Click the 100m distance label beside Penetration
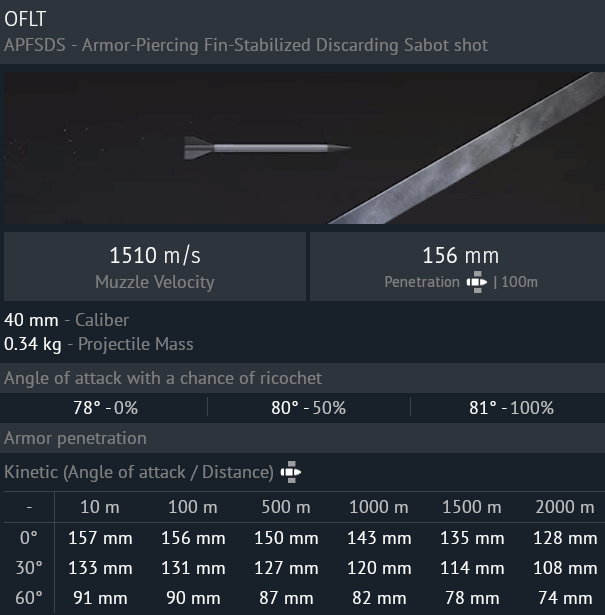605x615 pixels. 520,282
